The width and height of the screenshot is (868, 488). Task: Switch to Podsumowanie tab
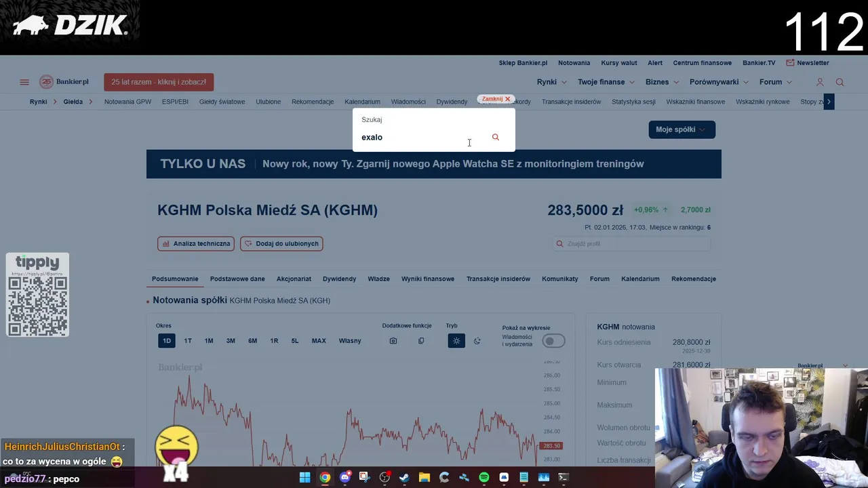pos(175,279)
